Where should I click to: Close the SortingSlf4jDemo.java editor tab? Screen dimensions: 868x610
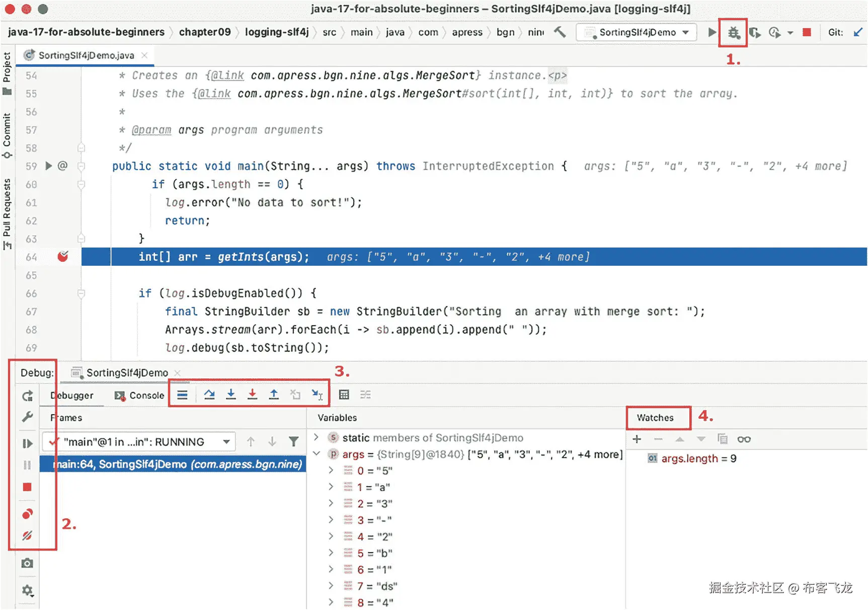click(144, 55)
